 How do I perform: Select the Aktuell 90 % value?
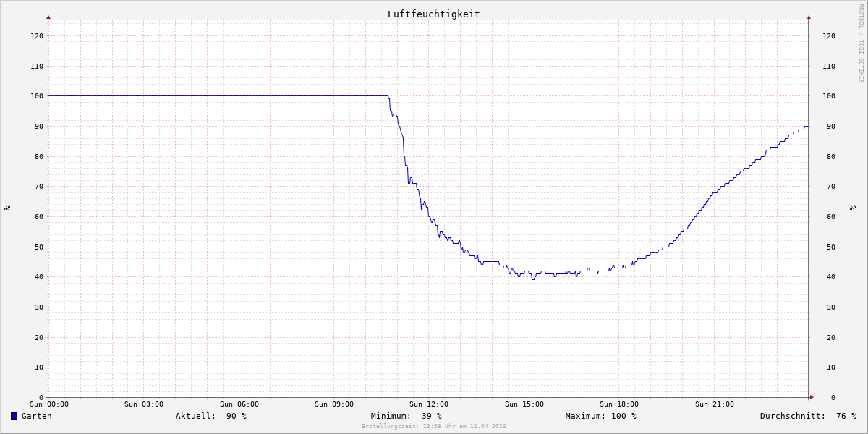tap(236, 416)
